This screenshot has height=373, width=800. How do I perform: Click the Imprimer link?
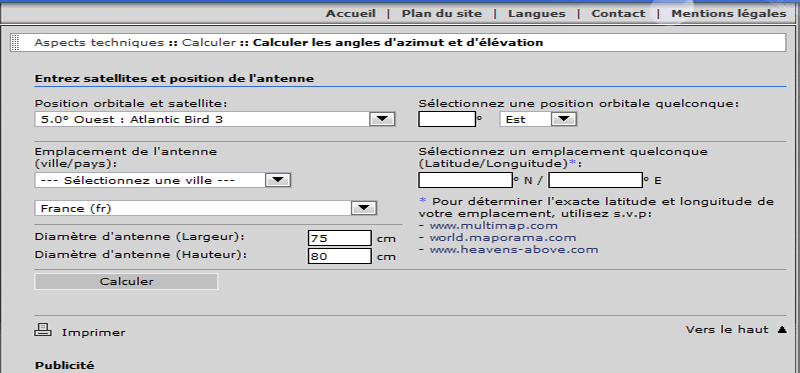93,333
